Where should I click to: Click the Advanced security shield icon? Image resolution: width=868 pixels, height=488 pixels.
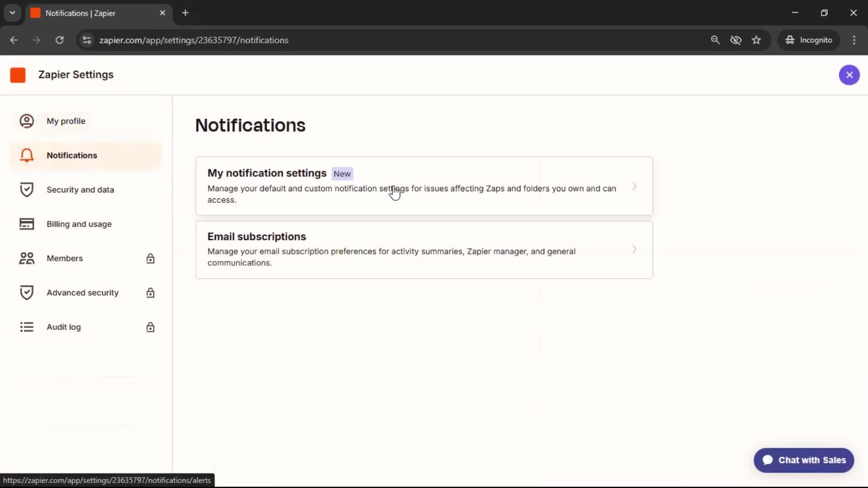click(27, 293)
